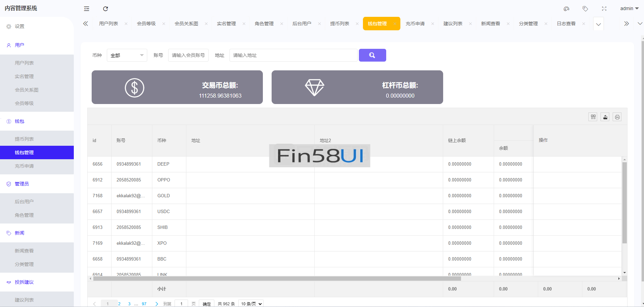Viewport: 644px width, 307px height.
Task: Click the refresh page icon
Action: [105, 9]
